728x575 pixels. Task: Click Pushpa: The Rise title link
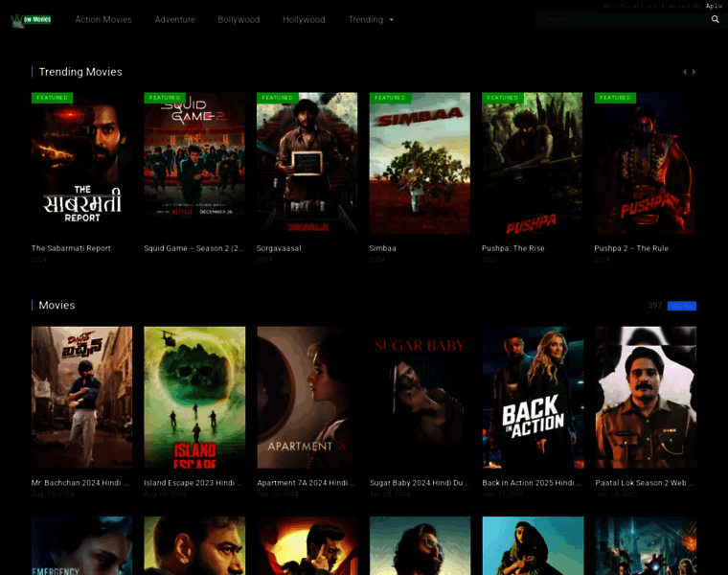tap(513, 248)
